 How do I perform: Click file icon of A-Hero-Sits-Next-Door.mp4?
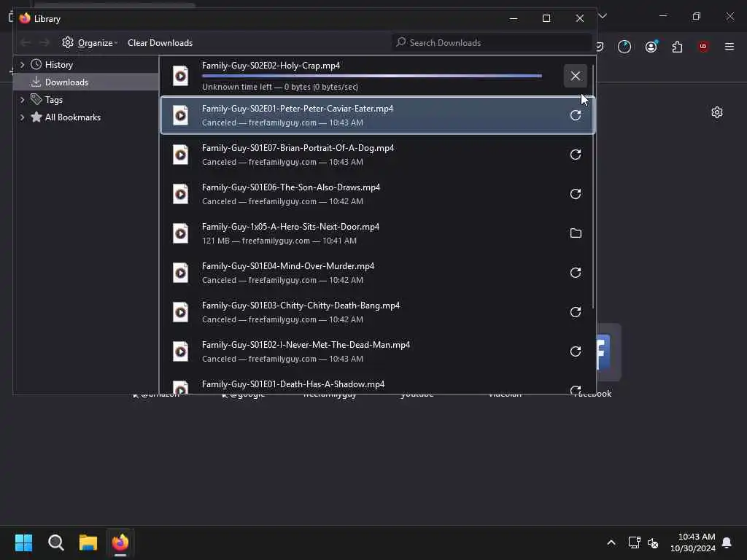click(181, 233)
